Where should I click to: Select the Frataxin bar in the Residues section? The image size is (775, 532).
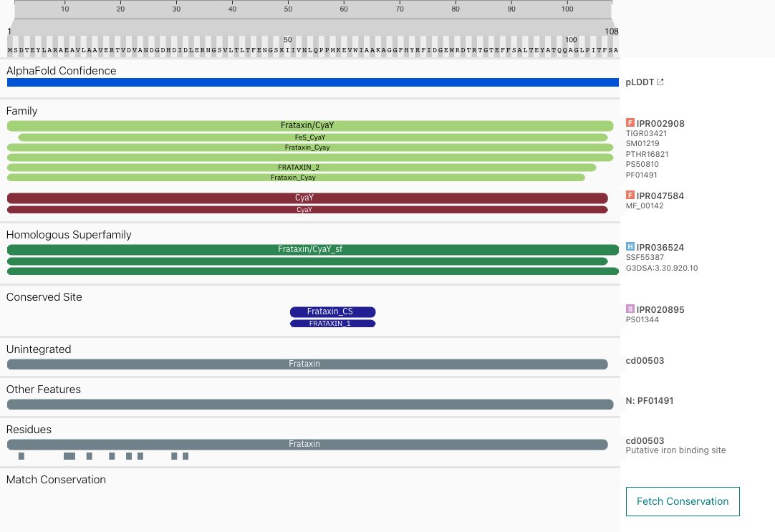307,444
